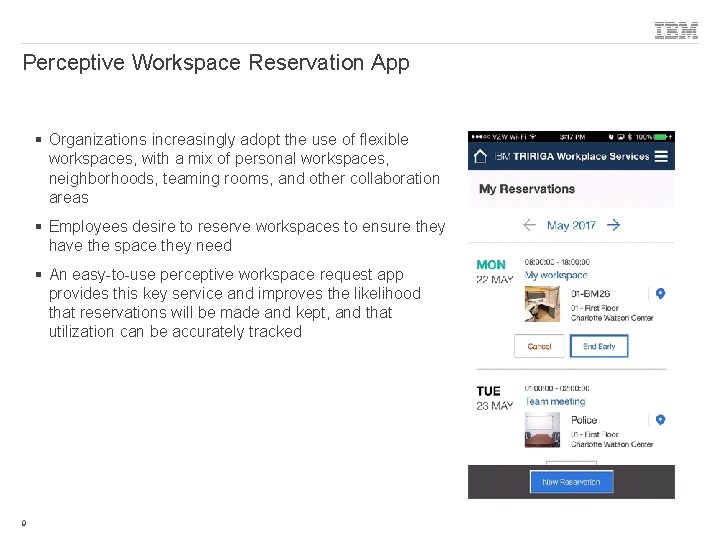The width and height of the screenshot is (720, 540).
Task: Click bullet starting 'Employees desire to reserve'
Action: click(x=247, y=236)
